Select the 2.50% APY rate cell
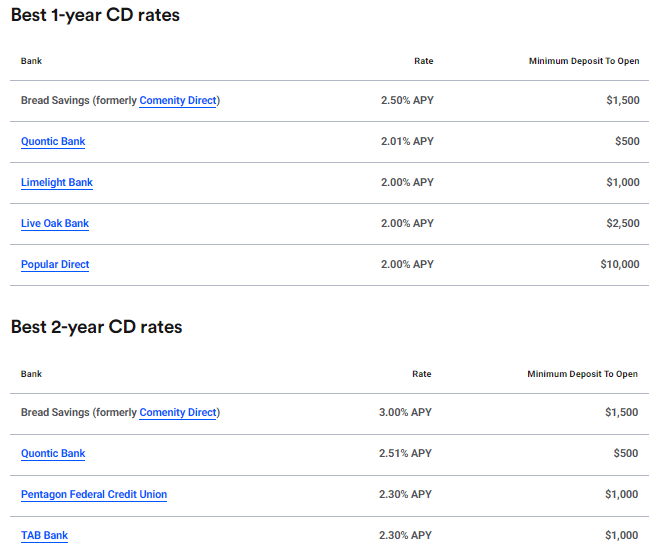Screen dimensions: 649x555 (x=407, y=101)
